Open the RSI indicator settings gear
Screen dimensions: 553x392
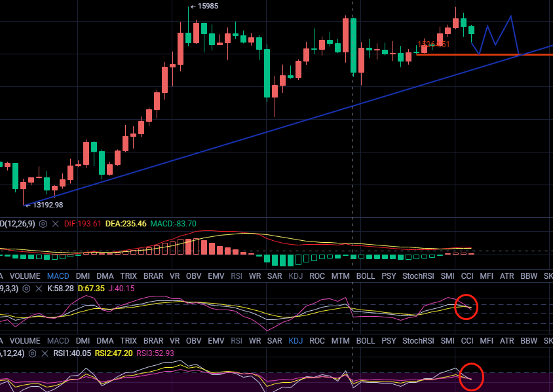[x=33, y=353]
